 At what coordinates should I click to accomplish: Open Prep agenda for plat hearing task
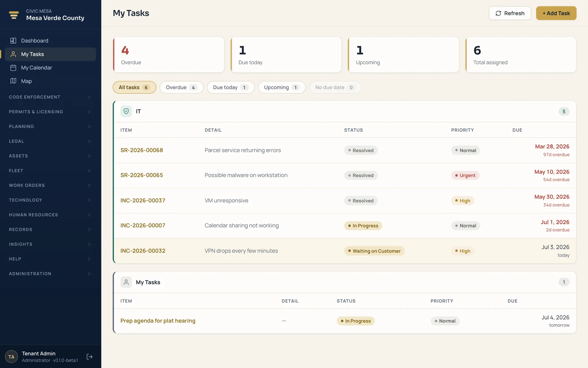point(158,321)
